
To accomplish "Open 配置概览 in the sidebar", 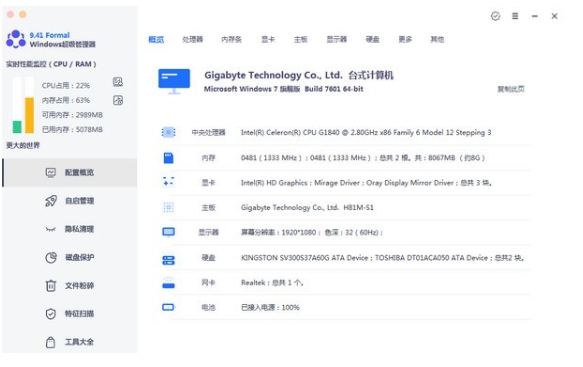I will pyautogui.click(x=70, y=173).
